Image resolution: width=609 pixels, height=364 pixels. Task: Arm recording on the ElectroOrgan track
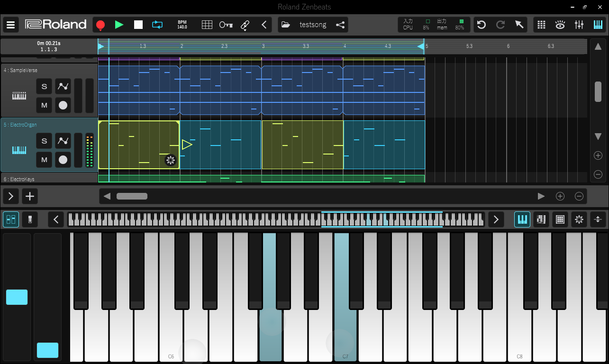[63, 160]
